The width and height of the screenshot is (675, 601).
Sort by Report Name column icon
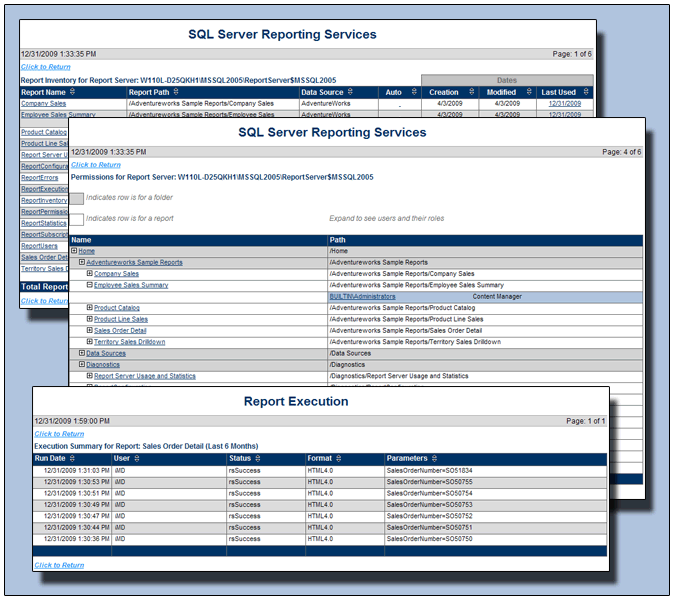72,92
